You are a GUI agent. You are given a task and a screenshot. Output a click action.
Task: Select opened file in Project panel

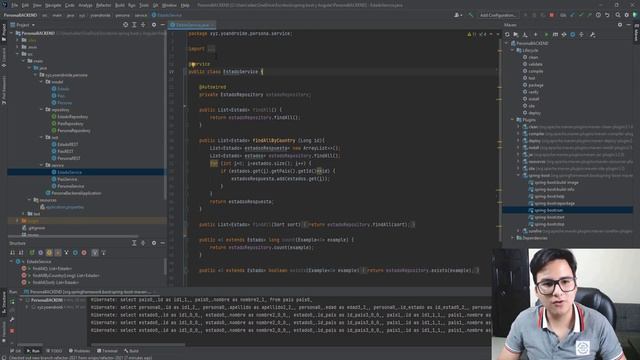click(x=125, y=25)
